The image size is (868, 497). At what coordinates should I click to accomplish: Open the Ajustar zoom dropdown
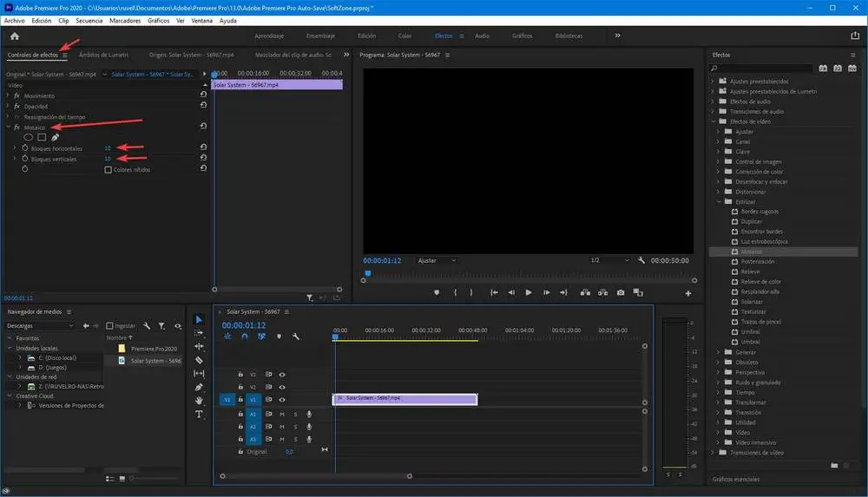pos(437,260)
